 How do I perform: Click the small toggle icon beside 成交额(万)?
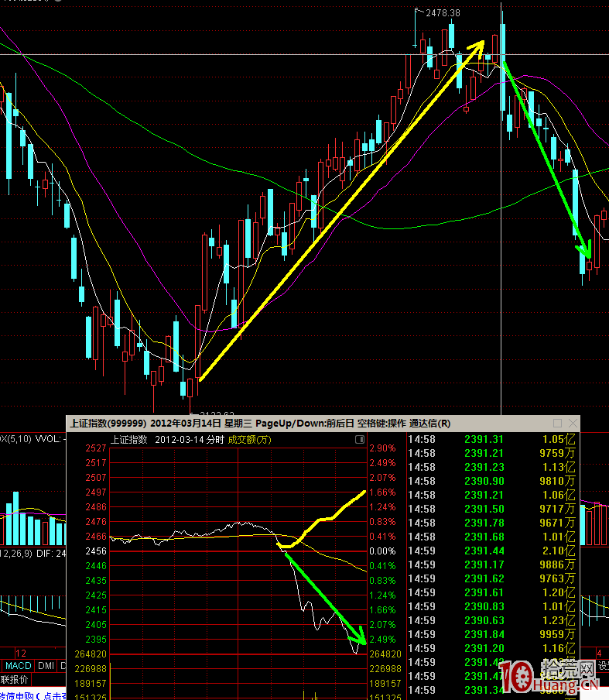coord(359,439)
